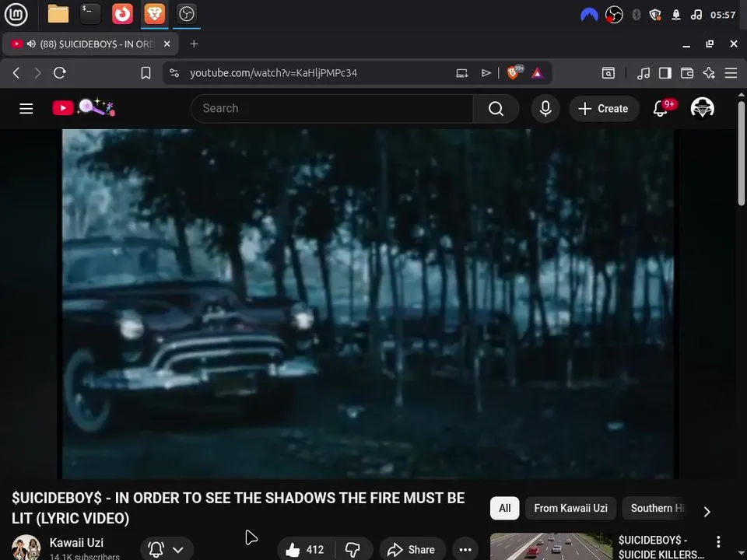
Task: Open the Linux Mint start menu
Action: [x=16, y=14]
